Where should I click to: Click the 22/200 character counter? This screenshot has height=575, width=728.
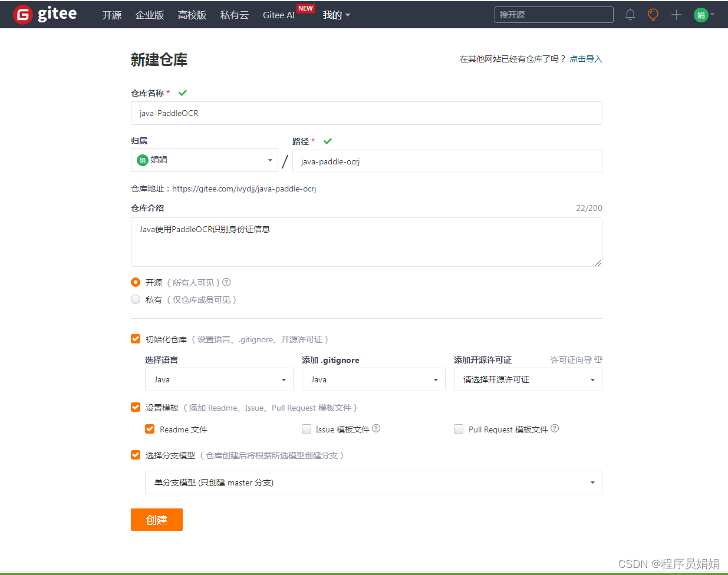(589, 208)
